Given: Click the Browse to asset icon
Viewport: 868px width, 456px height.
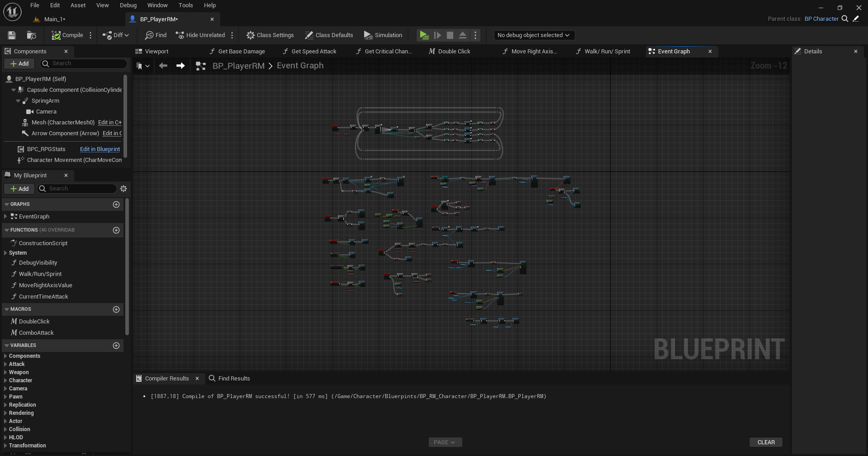Looking at the screenshot, I should (31, 35).
